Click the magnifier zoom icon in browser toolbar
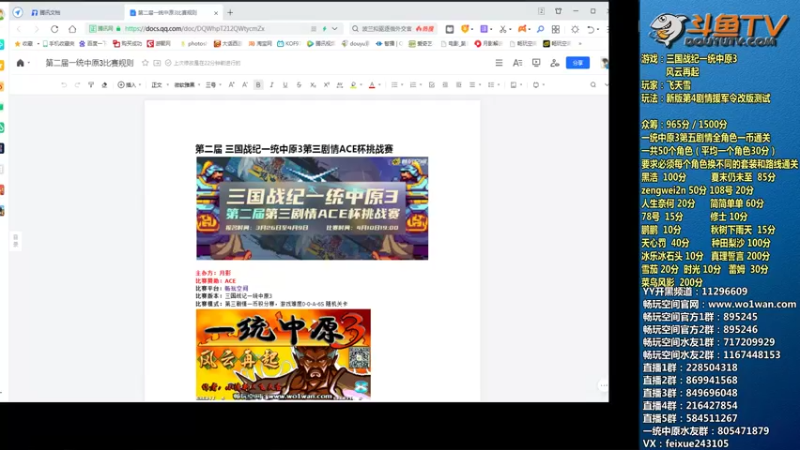Screen dimensions: 800x450 point(540,29)
